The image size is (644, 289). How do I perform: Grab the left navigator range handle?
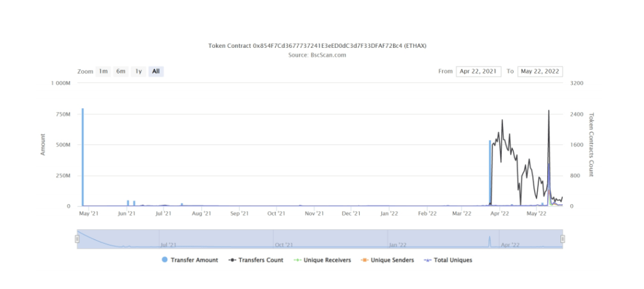(77, 239)
